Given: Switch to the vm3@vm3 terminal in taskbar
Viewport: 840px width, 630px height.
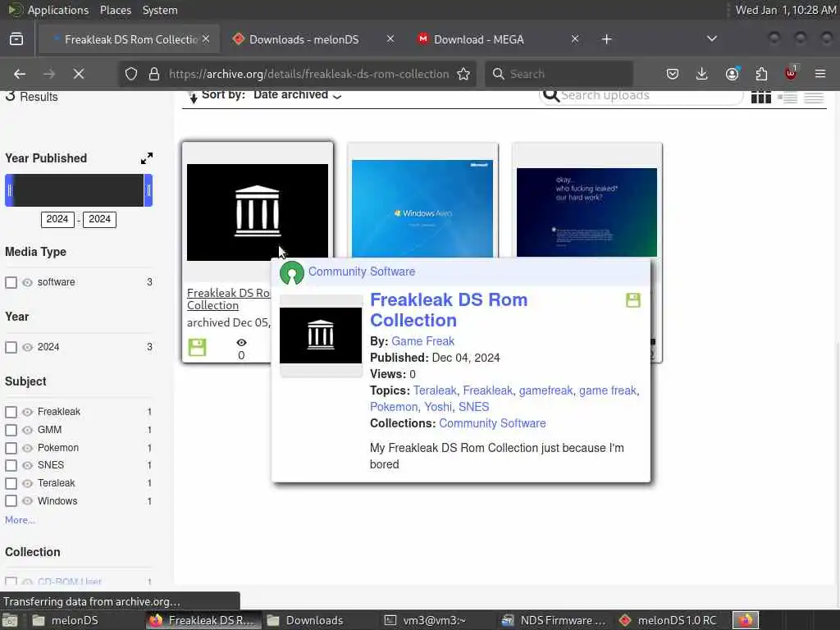Looking at the screenshot, I should 427,620.
